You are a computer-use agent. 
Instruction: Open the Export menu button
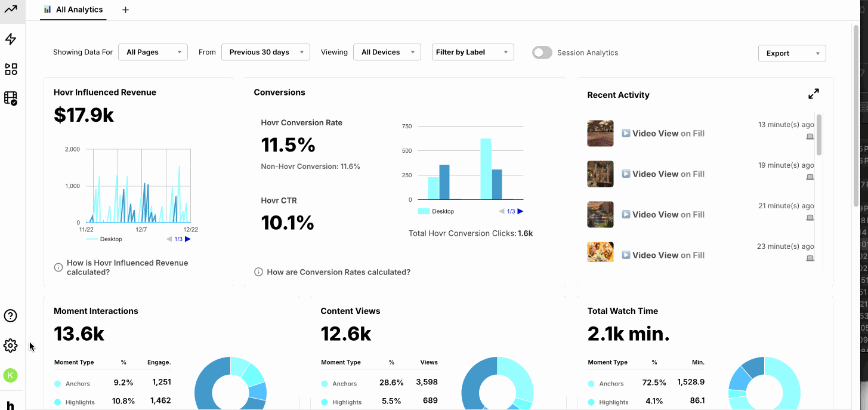point(792,53)
